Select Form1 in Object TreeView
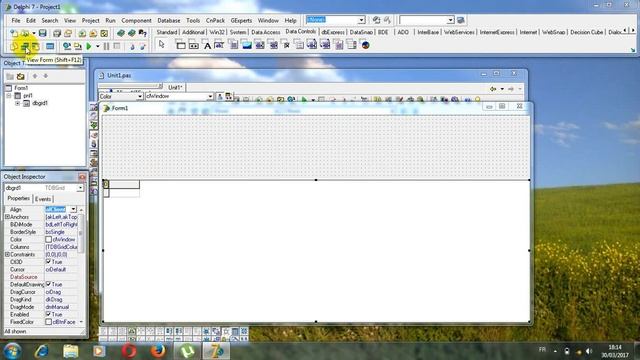The image size is (640, 360). [21, 88]
